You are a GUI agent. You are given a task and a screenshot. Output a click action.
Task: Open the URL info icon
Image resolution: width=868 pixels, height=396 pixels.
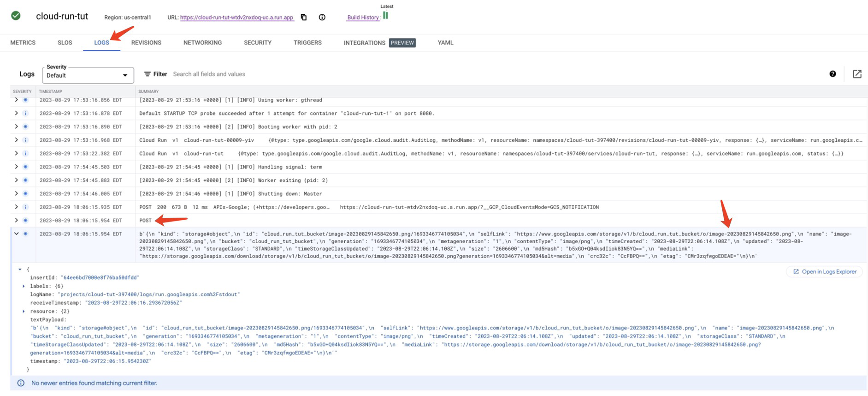coord(322,17)
